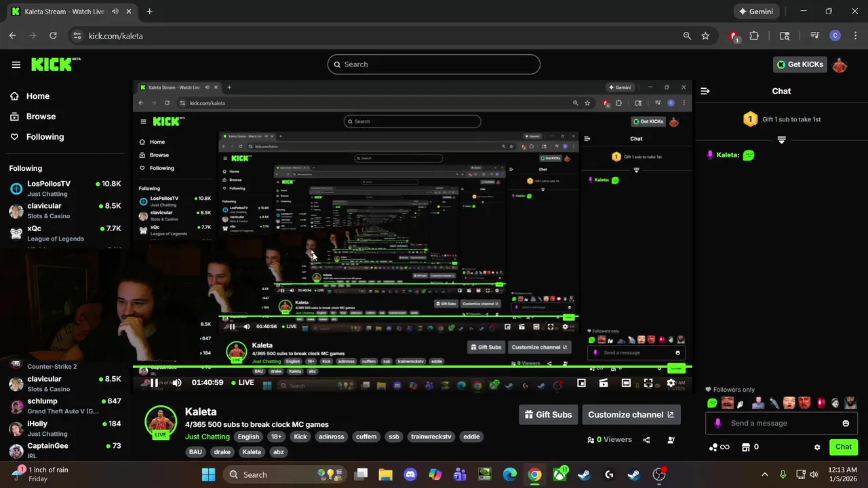Click the trainwreckstv tag

pos(431,437)
